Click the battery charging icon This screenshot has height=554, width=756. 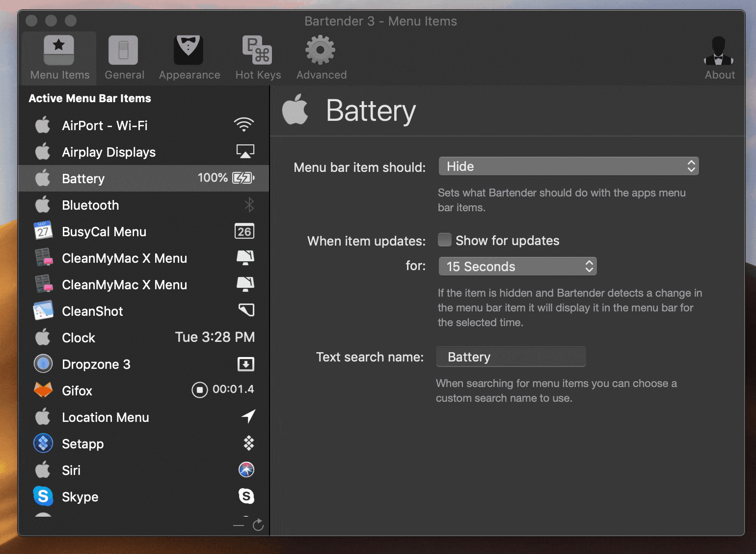pos(243,178)
